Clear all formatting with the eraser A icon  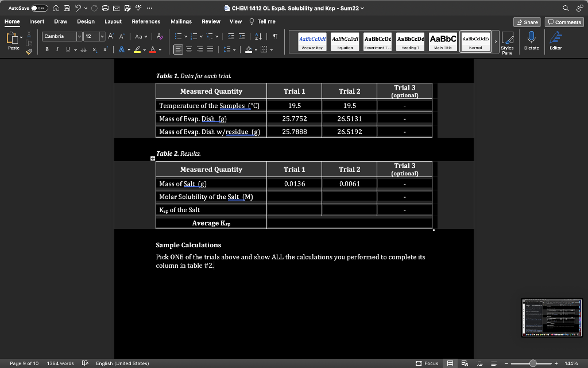(x=160, y=36)
